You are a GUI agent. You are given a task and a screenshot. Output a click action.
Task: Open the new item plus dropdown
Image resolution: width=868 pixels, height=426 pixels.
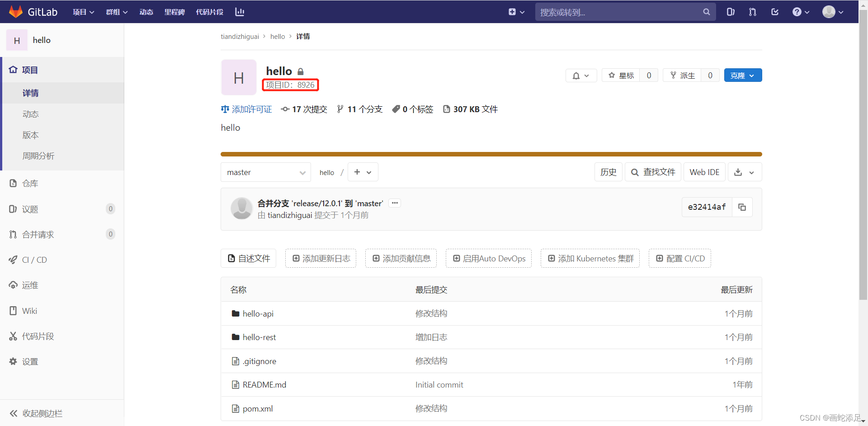(516, 12)
